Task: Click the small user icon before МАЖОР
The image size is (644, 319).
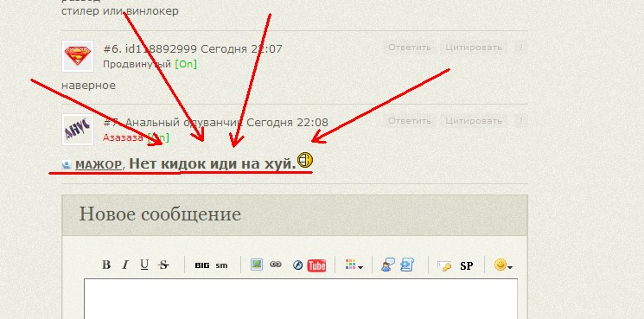Action: coord(67,165)
